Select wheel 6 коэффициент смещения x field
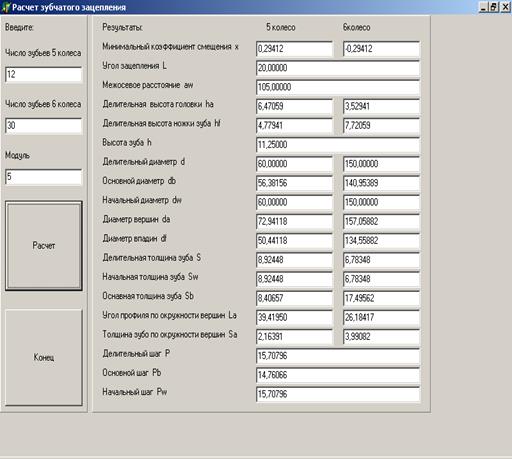The width and height of the screenshot is (512, 459). [x=381, y=49]
